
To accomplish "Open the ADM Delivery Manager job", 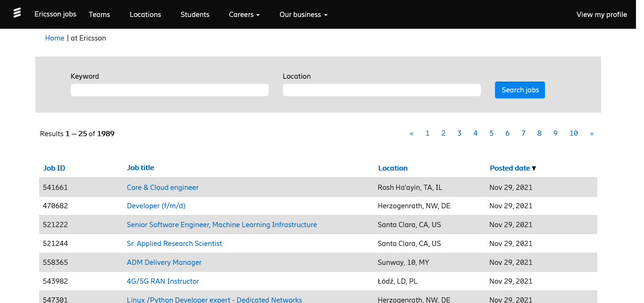I will (x=164, y=262).
